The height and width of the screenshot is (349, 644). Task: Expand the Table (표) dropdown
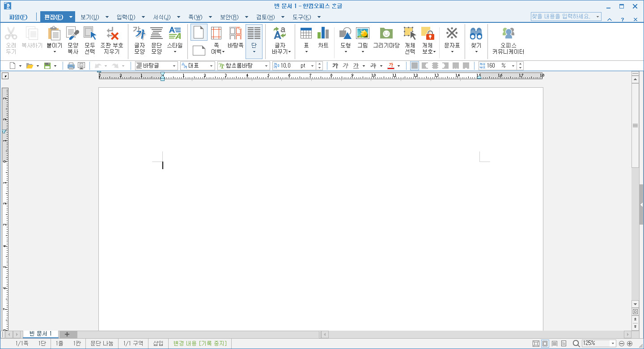coord(306,52)
